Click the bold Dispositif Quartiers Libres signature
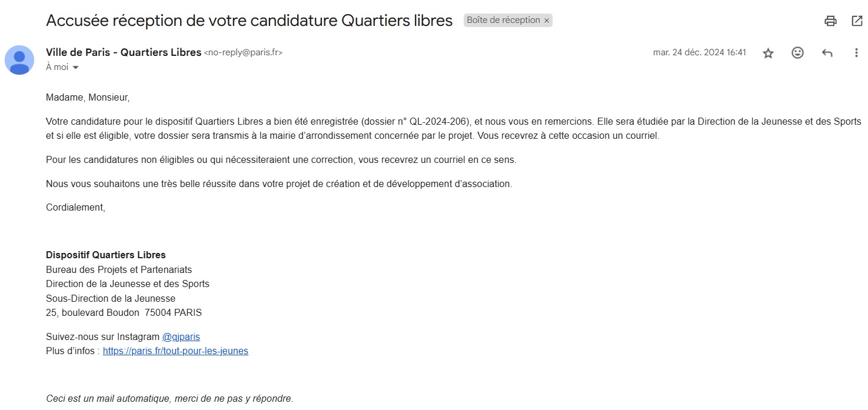 pos(106,255)
